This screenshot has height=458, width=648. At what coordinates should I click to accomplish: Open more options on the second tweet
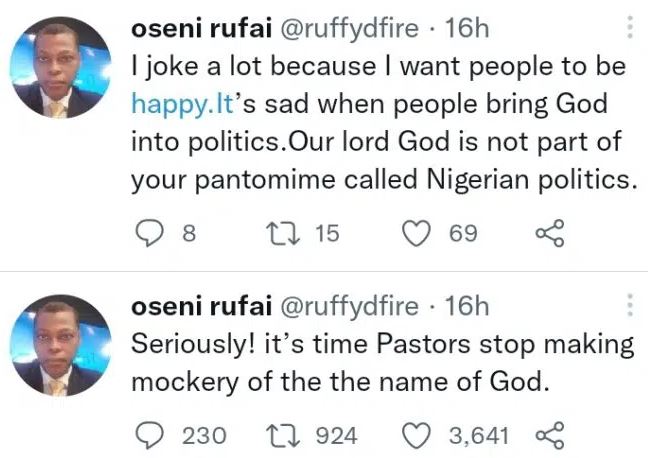(x=629, y=306)
